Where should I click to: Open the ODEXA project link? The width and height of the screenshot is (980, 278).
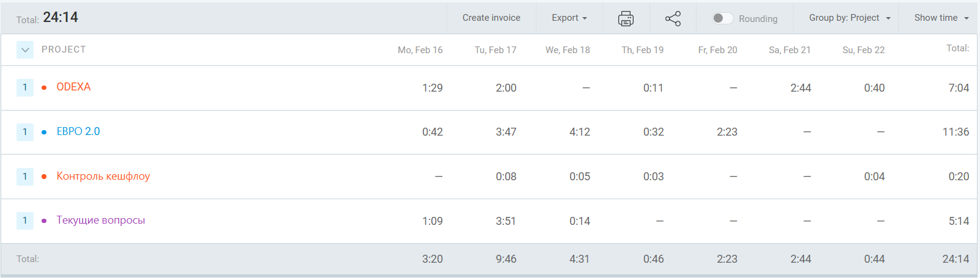[73, 87]
